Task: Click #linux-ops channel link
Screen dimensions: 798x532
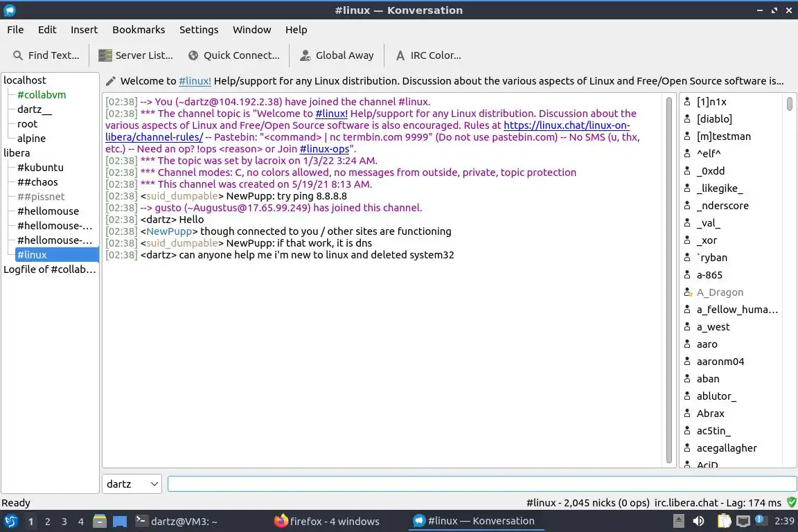Action: click(x=324, y=149)
